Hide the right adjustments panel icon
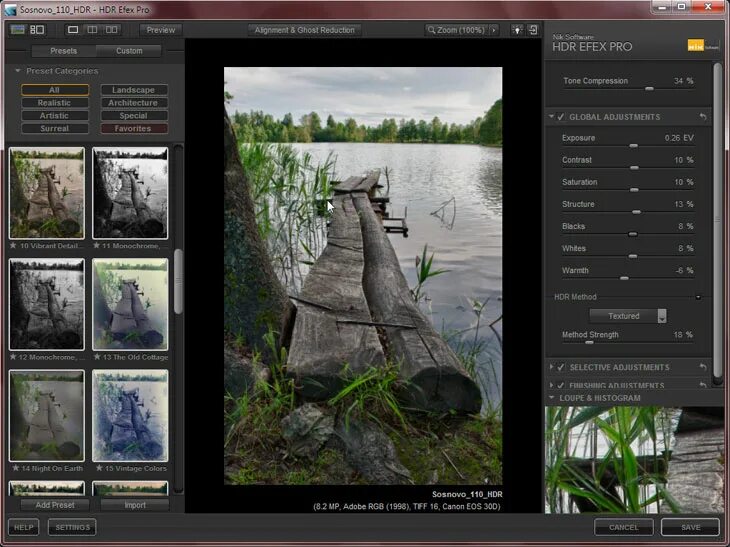Image resolution: width=730 pixels, height=547 pixels. [x=533, y=30]
